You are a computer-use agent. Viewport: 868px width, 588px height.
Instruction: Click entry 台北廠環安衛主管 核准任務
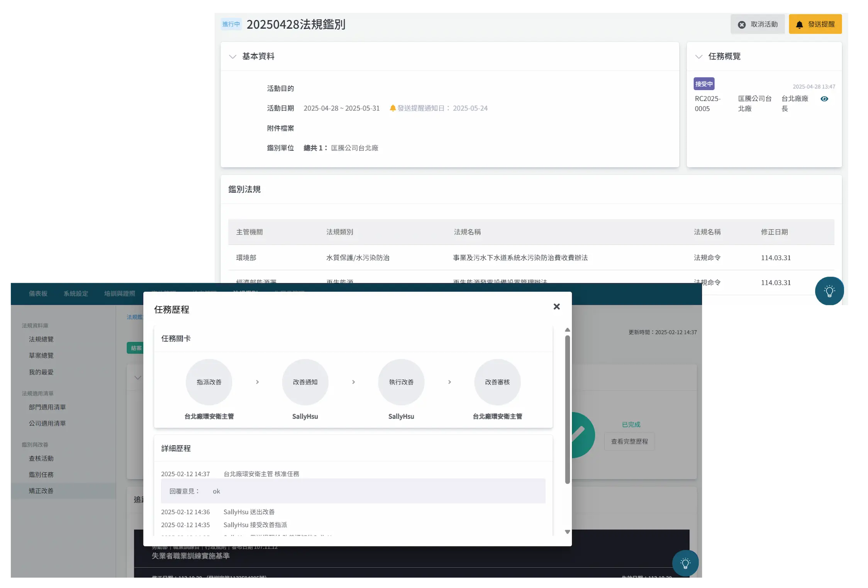(x=261, y=474)
